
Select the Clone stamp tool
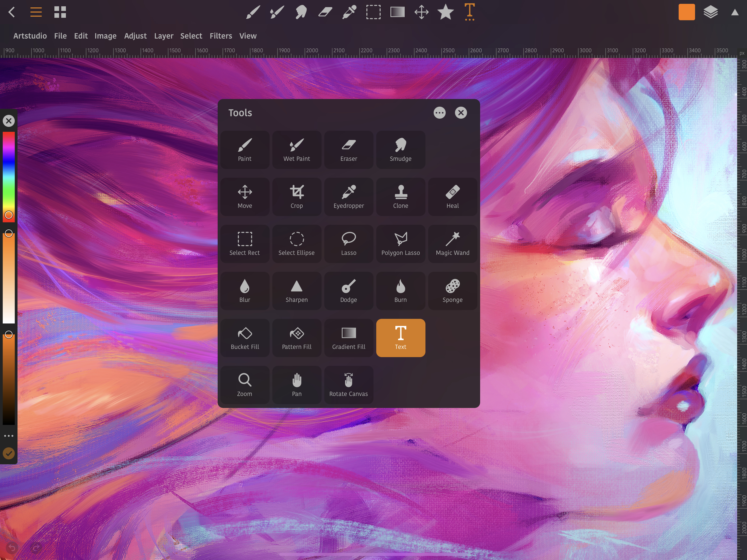click(x=401, y=197)
